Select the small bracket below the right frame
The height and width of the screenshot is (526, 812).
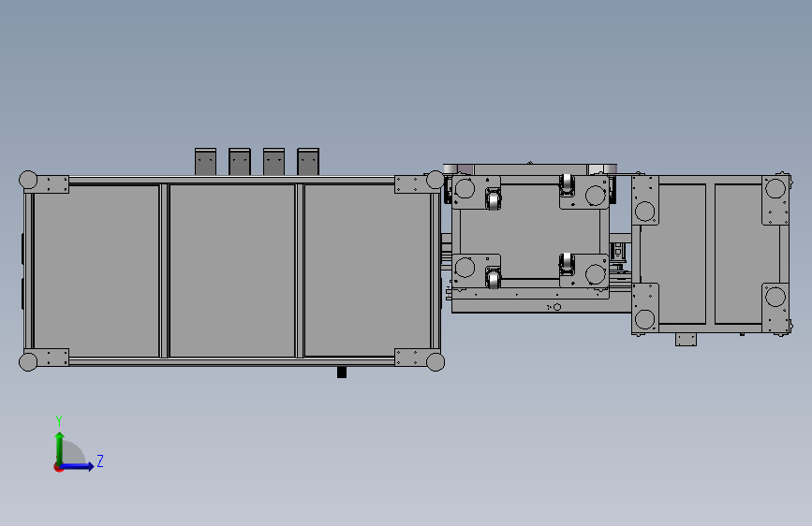point(686,340)
